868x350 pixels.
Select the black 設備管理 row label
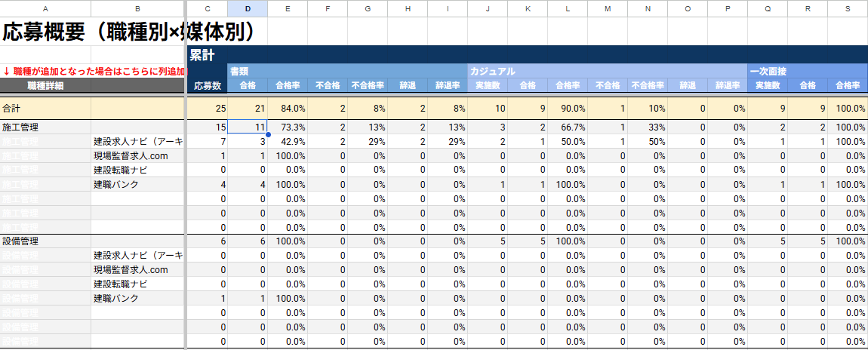tap(45, 241)
